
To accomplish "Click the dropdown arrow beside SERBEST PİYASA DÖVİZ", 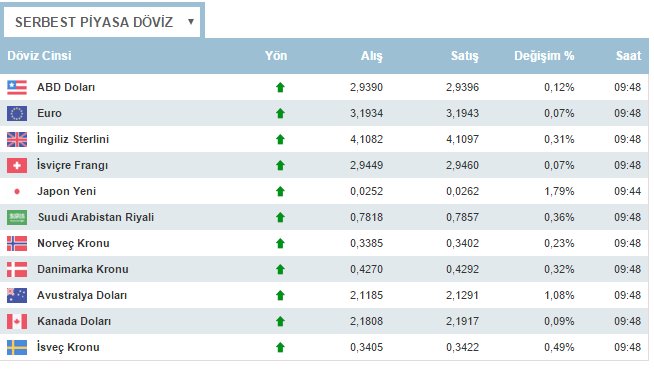I will pyautogui.click(x=191, y=22).
